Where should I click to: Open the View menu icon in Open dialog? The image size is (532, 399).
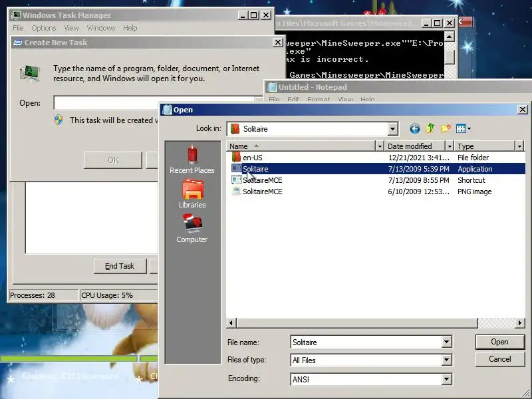464,128
